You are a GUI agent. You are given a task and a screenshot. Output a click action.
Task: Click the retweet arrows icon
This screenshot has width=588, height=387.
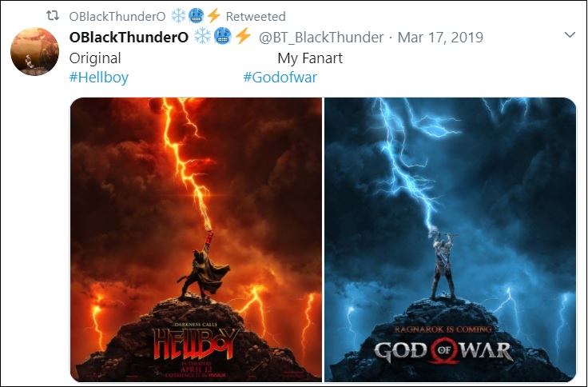click(53, 16)
